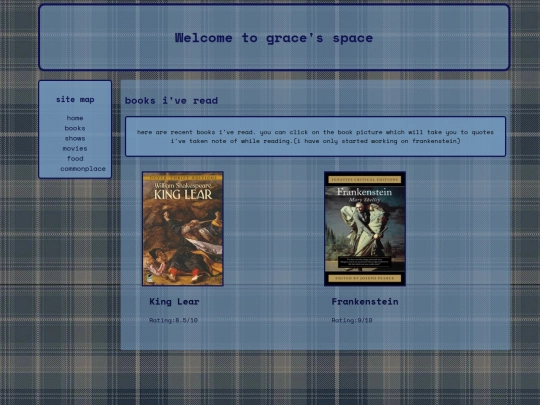Screen dimensions: 540x405
Task: Go to the books page link
Action: [x=75, y=128]
